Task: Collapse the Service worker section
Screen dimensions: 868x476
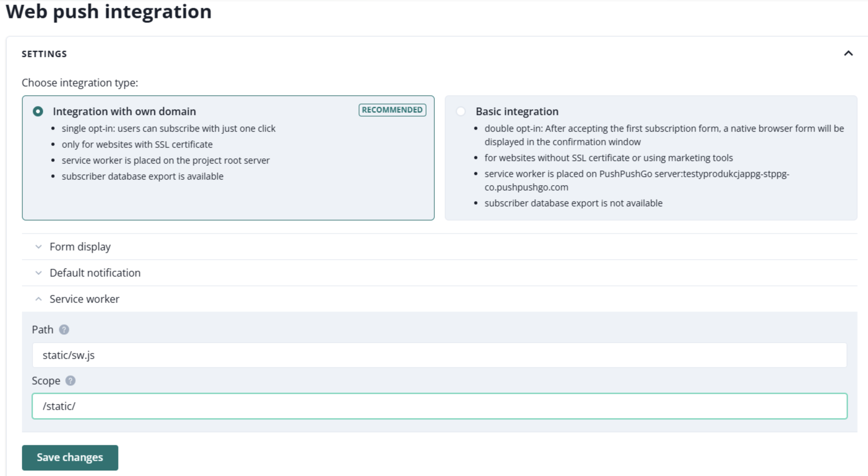Action: pyautogui.click(x=84, y=299)
